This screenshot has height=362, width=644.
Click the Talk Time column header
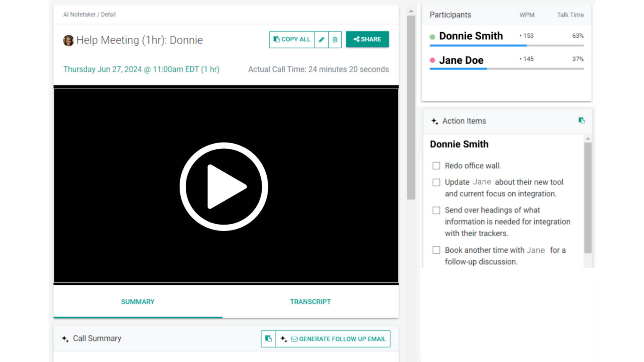[x=570, y=15]
